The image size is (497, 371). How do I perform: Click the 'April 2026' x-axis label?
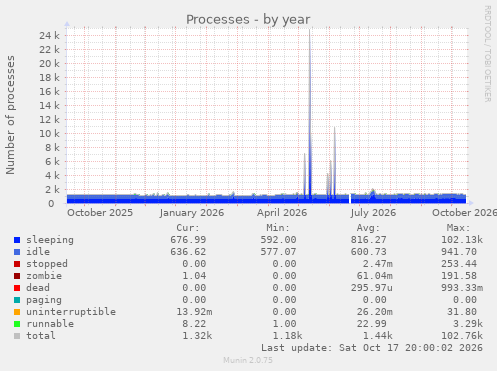click(282, 213)
